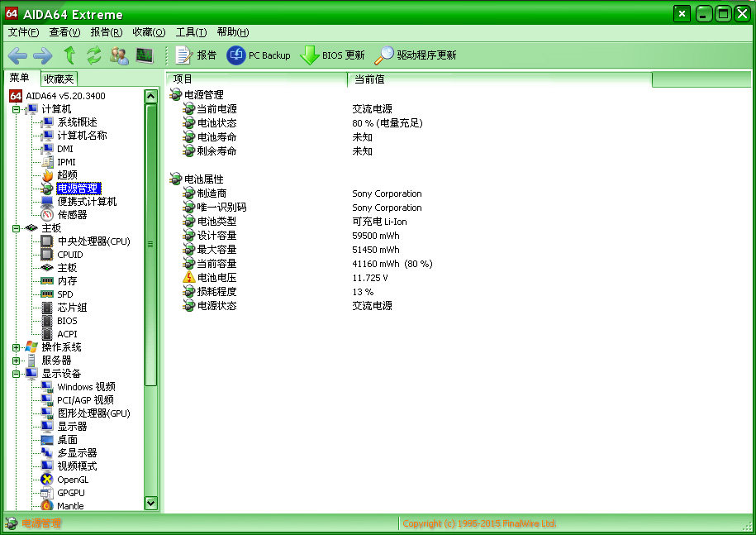Click the 电池属性 group header
Screen dimensions: 756x535
click(197, 179)
